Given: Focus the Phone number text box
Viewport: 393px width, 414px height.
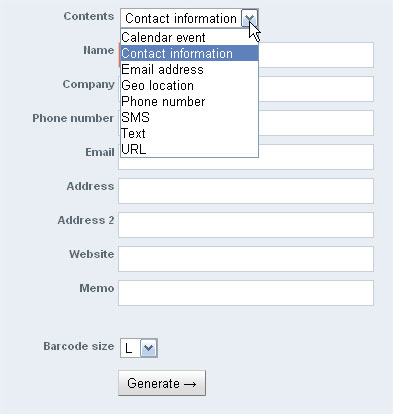Looking at the screenshot, I should point(316,123).
